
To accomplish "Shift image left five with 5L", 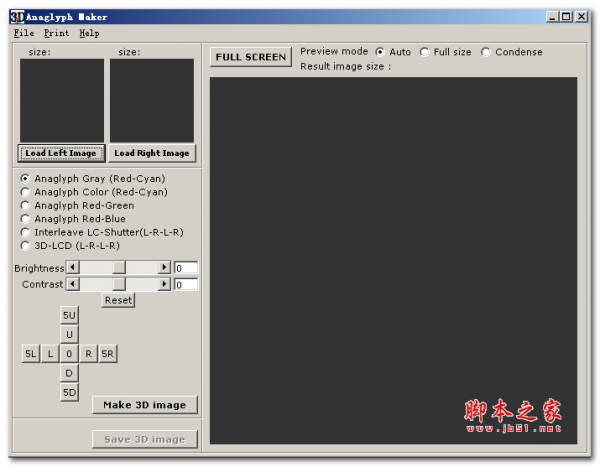I will tap(31, 354).
